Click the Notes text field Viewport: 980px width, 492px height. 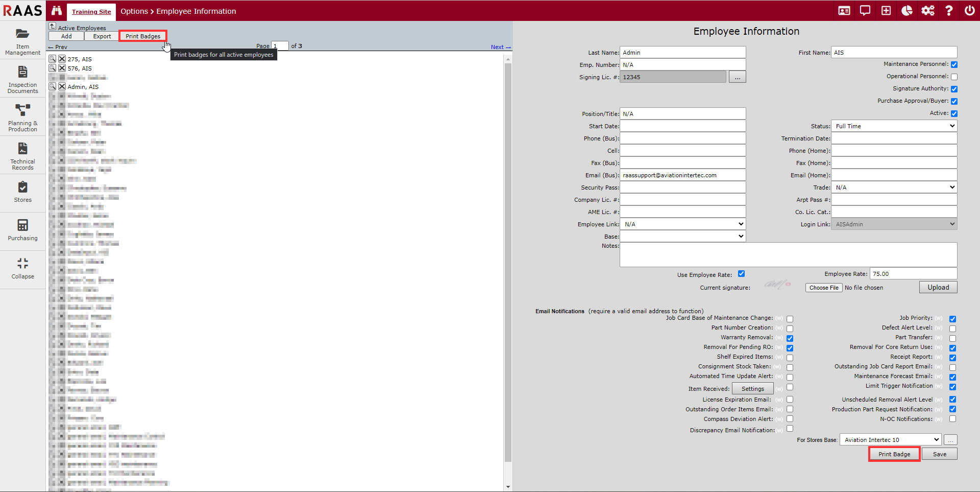[788, 254]
